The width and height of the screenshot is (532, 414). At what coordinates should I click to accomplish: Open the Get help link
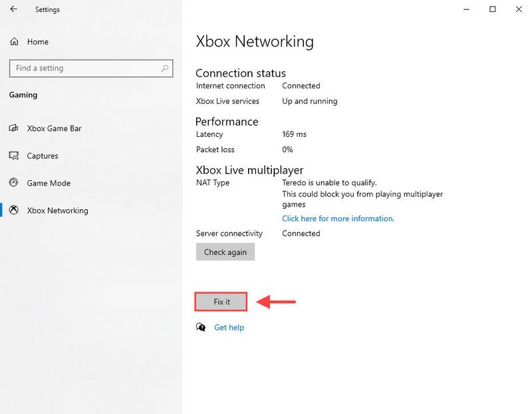(x=229, y=328)
